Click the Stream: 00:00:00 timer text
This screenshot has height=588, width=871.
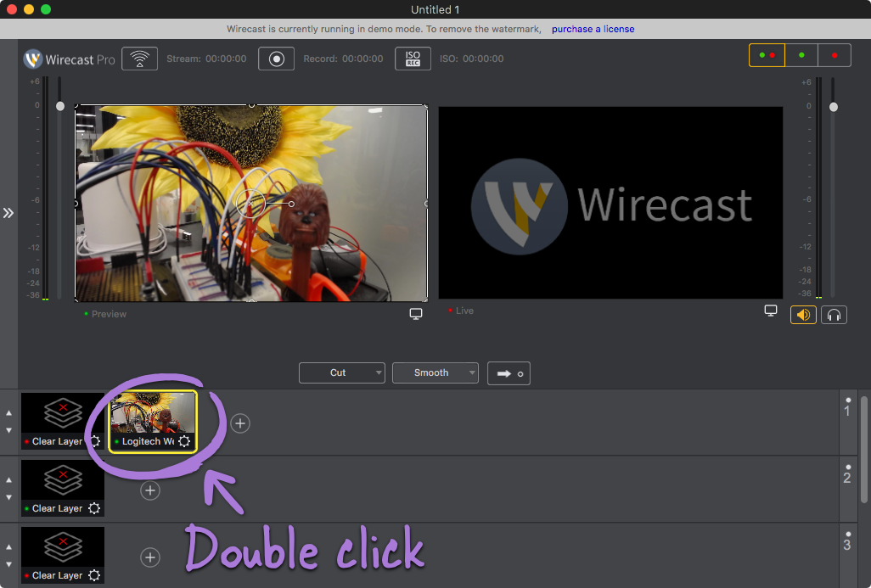[x=206, y=59]
